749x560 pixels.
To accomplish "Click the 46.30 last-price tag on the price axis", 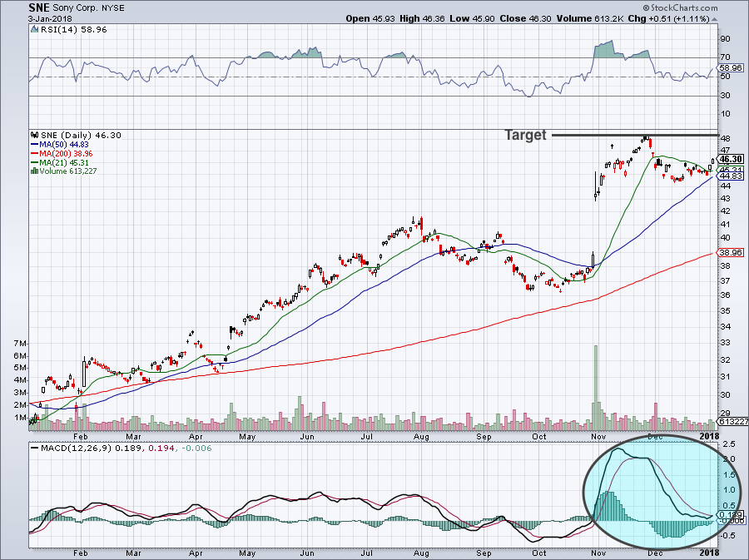I will 731,159.
